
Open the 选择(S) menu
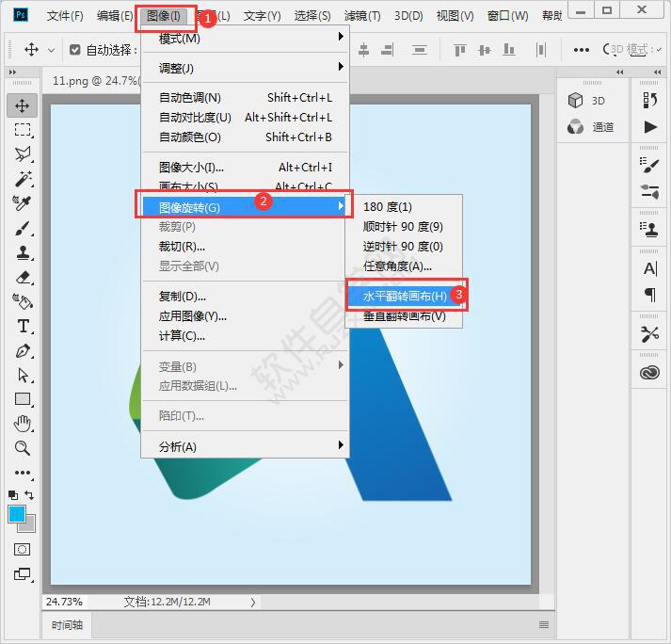[x=312, y=16]
